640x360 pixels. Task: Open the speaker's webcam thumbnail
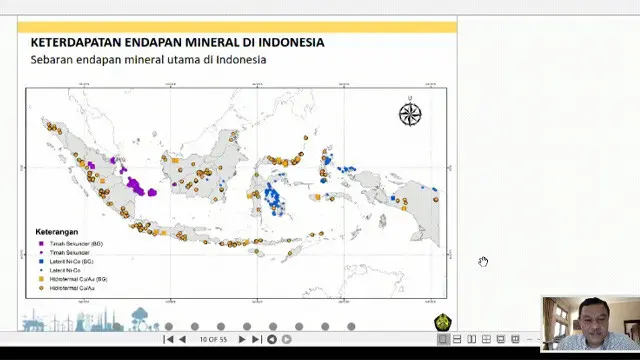(590, 324)
